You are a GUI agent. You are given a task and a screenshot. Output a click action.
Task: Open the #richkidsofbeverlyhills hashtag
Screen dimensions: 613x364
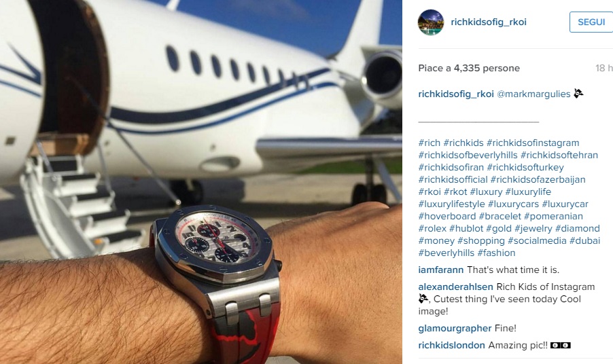coord(468,155)
